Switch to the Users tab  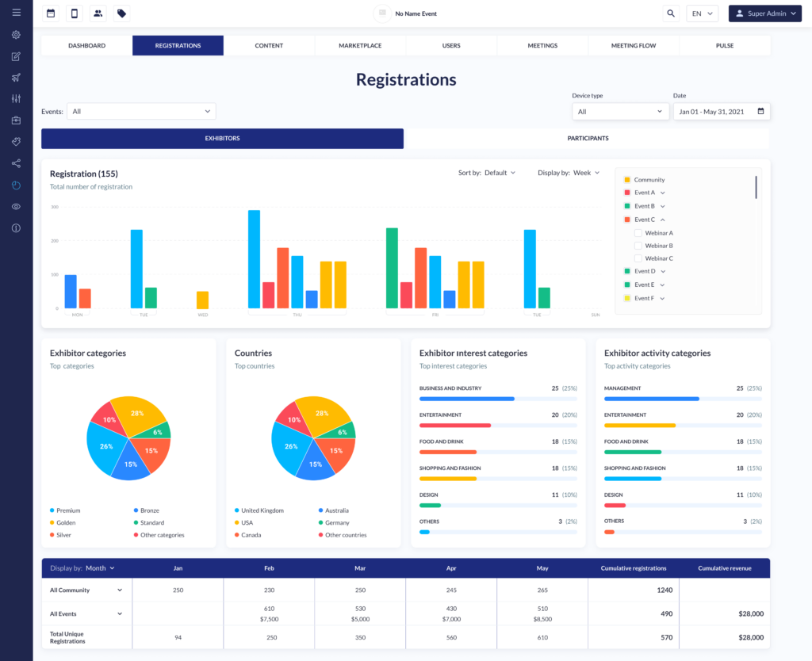tap(451, 45)
